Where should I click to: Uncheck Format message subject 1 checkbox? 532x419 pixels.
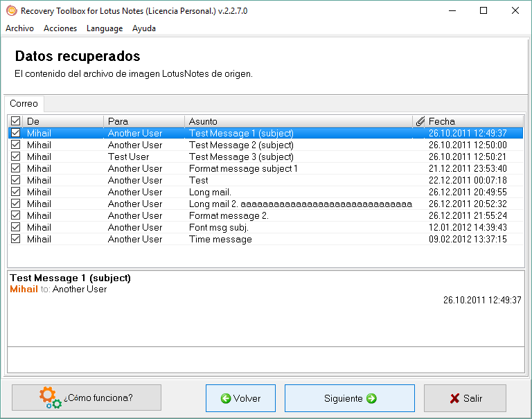point(16,168)
